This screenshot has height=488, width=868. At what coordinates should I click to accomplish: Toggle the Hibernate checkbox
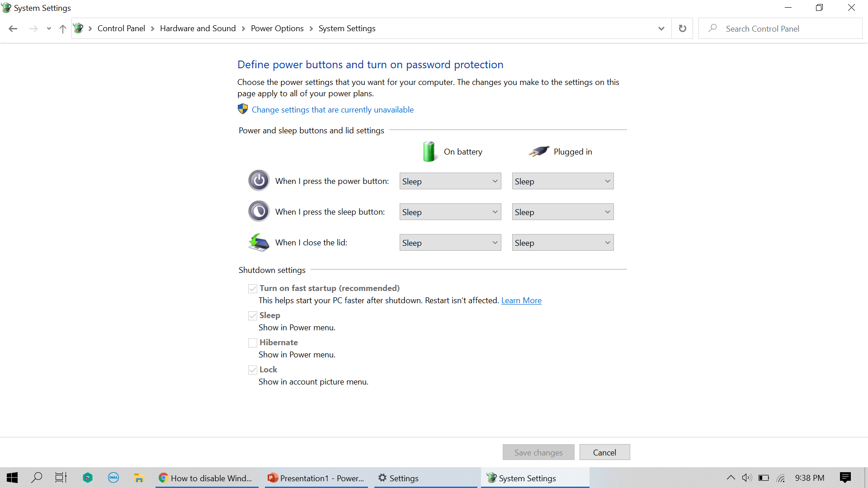(x=253, y=343)
